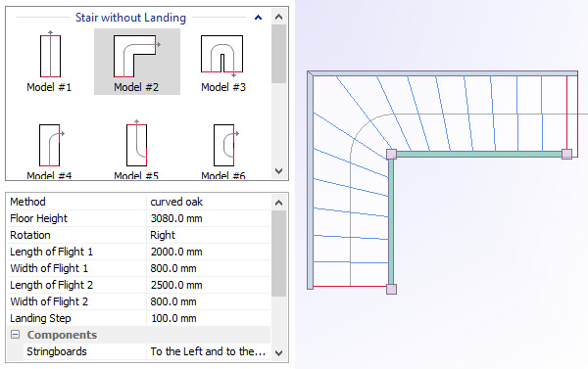Open the Stringboards value To the Left and to the
Image resolution: width=588 pixels, height=369 pixels.
point(209,351)
